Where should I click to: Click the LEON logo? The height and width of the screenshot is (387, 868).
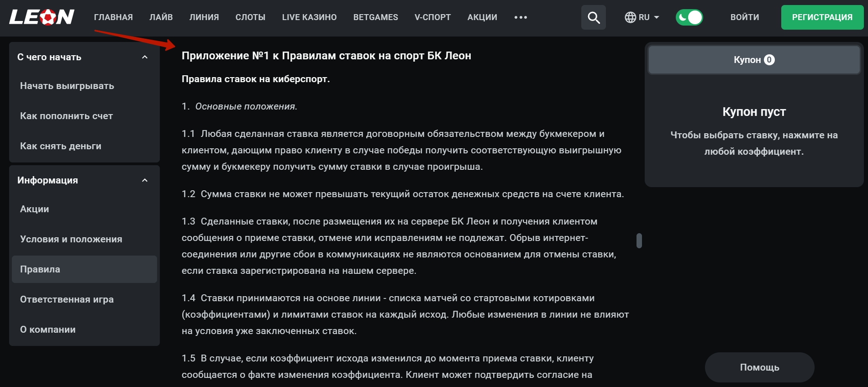click(42, 17)
